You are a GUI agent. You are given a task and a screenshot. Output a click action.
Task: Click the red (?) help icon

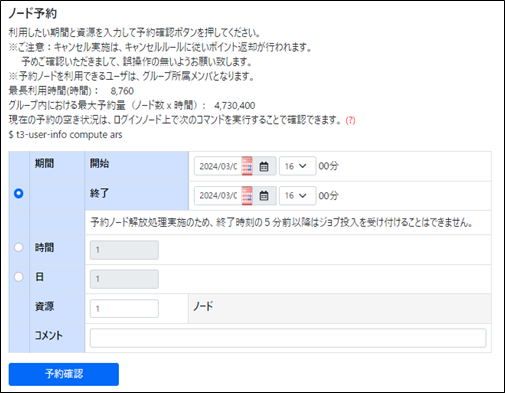(350, 120)
